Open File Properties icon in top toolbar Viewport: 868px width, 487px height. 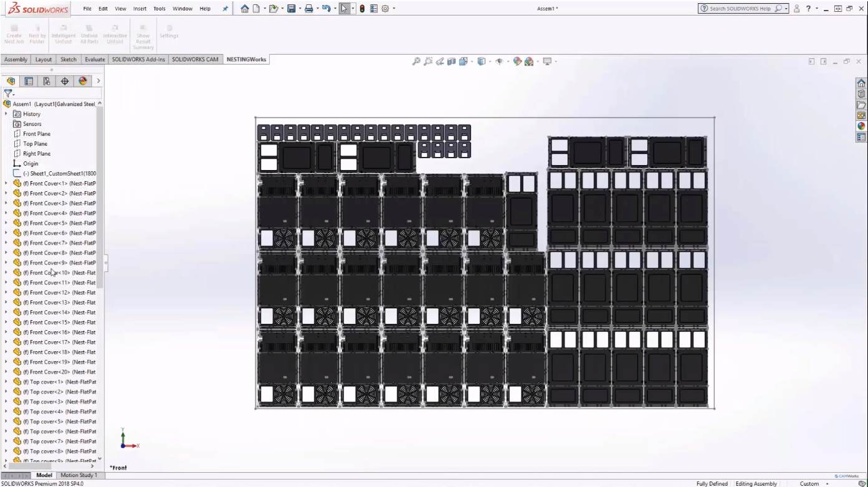pos(373,9)
